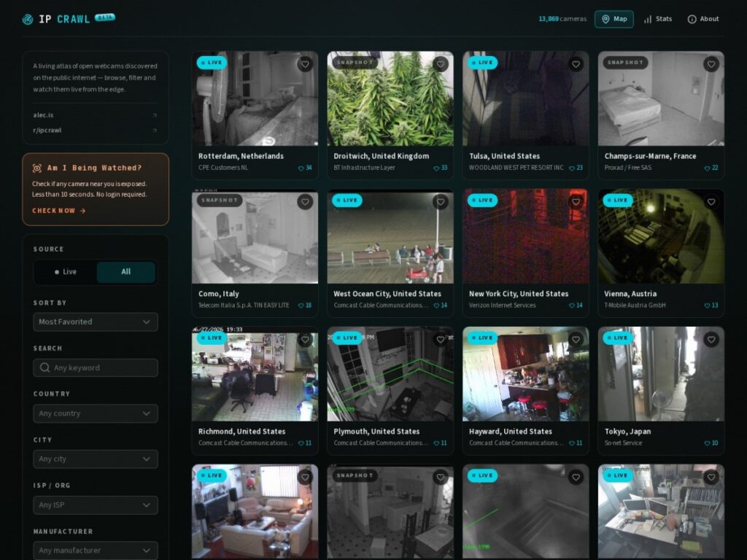Image resolution: width=747 pixels, height=560 pixels.
Task: Click the like count 13 on Vienna card
Action: (x=711, y=306)
